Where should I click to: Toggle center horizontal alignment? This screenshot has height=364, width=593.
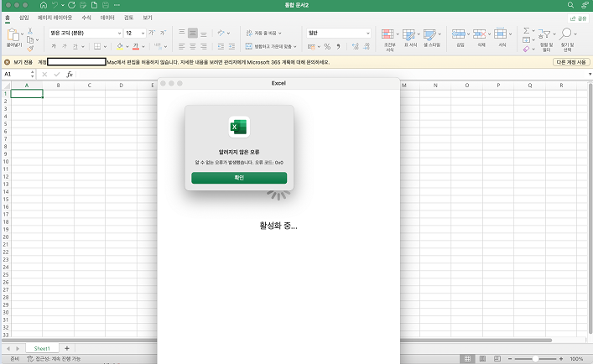coord(193,46)
